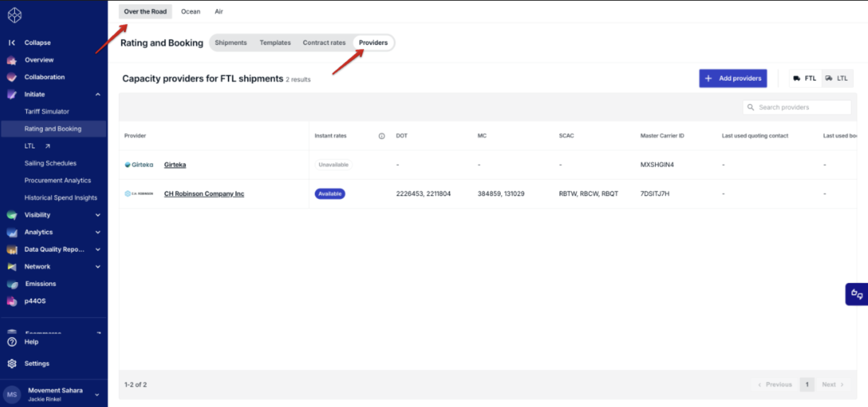Focus the Search providers field
The image size is (868, 407).
coord(797,107)
